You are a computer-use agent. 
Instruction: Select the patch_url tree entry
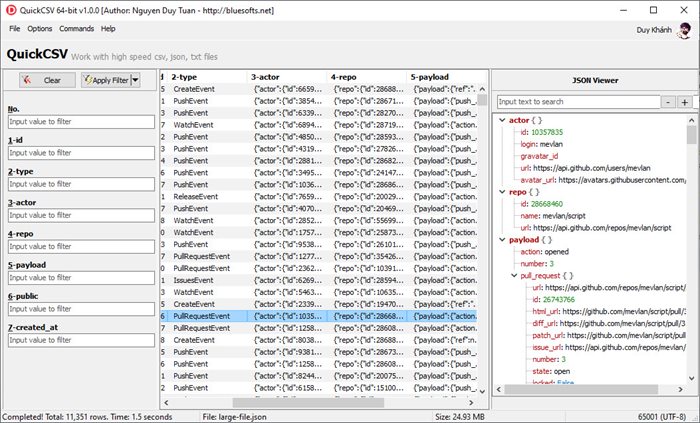click(x=608, y=336)
